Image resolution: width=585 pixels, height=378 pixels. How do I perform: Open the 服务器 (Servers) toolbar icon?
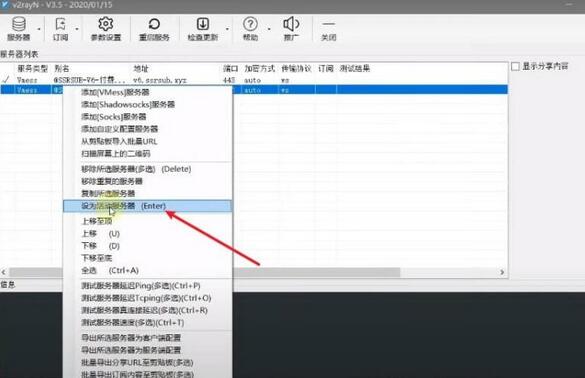18,28
